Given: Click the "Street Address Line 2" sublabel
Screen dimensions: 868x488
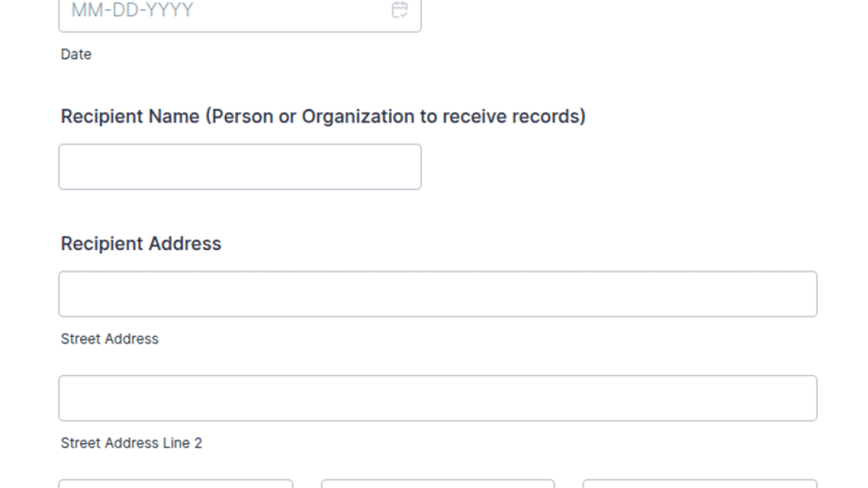Looking at the screenshot, I should [x=132, y=443].
